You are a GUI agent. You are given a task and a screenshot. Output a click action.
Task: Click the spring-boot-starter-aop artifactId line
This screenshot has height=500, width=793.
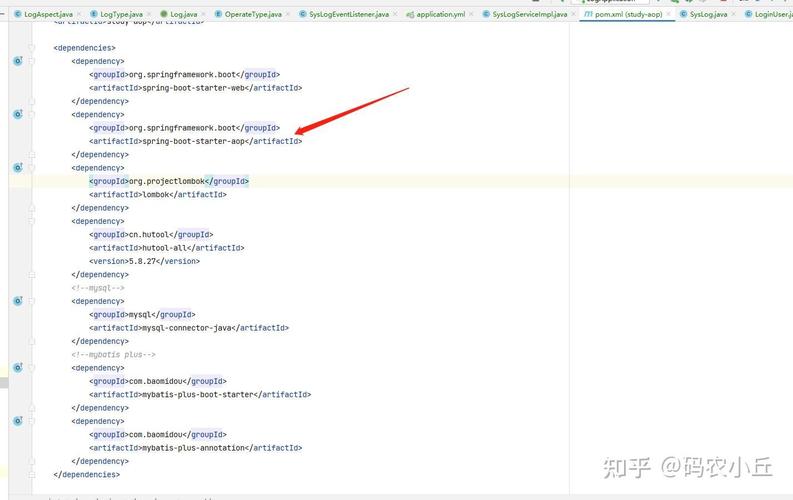(195, 142)
